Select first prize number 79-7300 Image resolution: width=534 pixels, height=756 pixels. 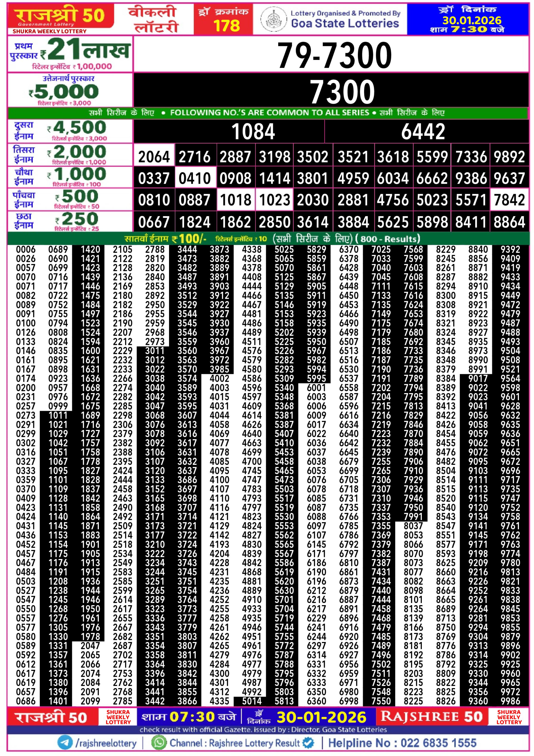(x=334, y=55)
